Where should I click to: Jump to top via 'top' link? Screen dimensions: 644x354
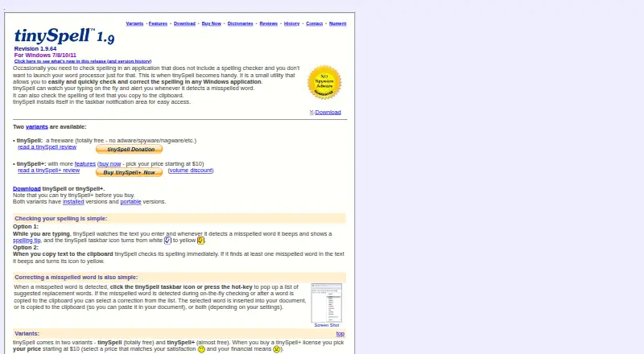[x=340, y=334]
